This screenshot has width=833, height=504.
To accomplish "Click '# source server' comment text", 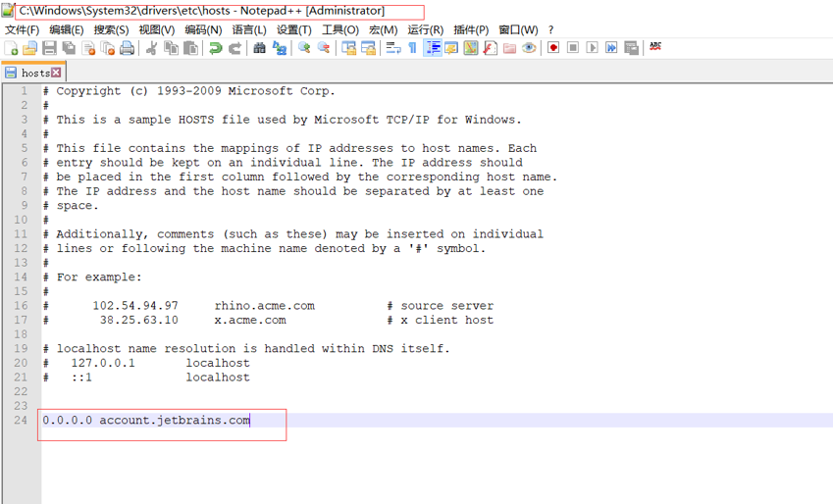I will 441,305.
